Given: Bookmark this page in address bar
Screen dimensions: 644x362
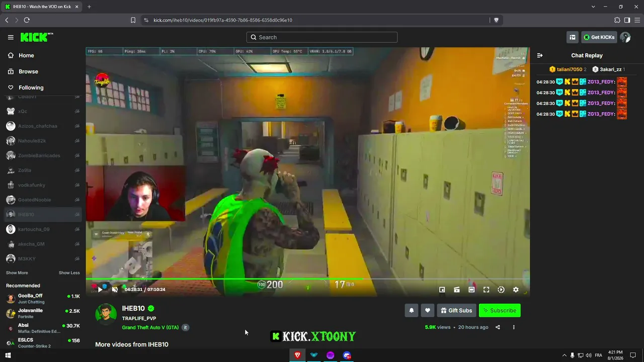Looking at the screenshot, I should click(x=133, y=20).
